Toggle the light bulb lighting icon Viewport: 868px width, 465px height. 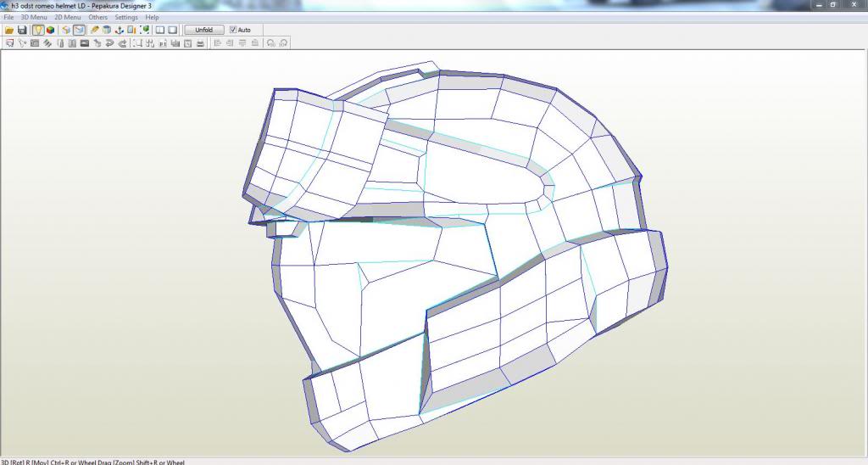[x=38, y=30]
